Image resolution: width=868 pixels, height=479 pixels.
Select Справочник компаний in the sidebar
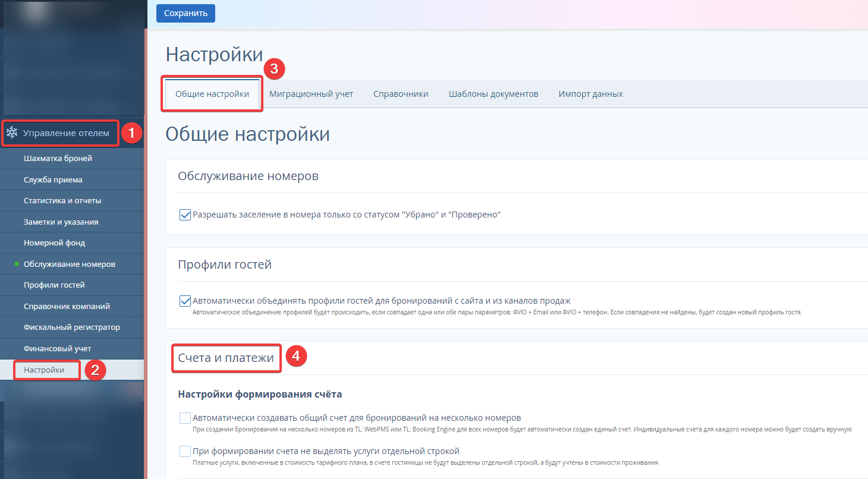(x=72, y=306)
